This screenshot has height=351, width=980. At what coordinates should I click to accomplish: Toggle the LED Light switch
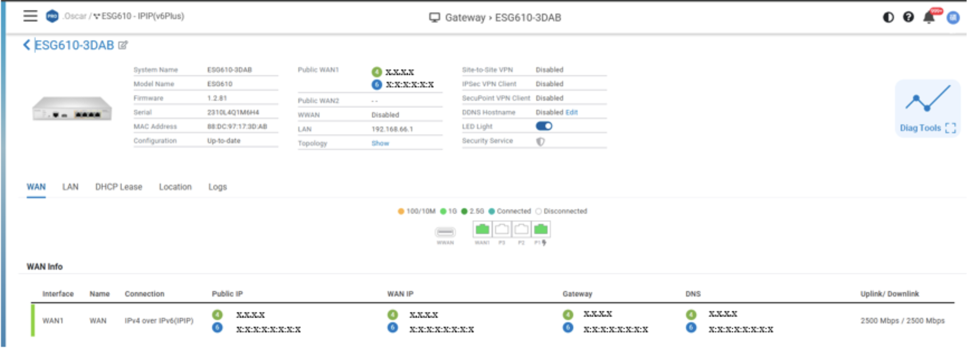544,126
